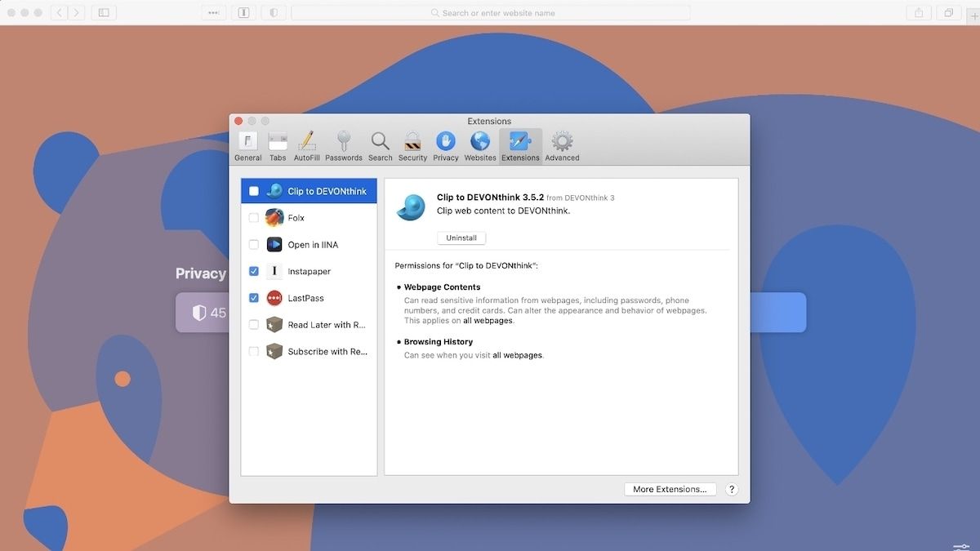Screen dimensions: 980x551
Task: Open the Security preferences pane
Action: point(412,144)
